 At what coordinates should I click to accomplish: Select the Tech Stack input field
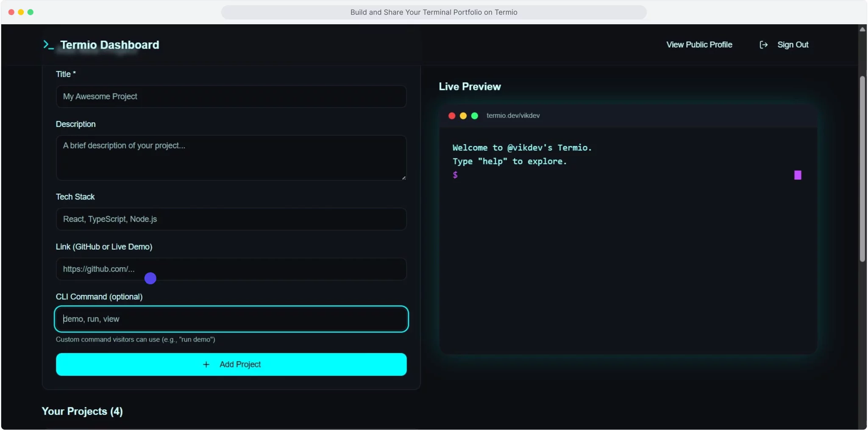[231, 219]
